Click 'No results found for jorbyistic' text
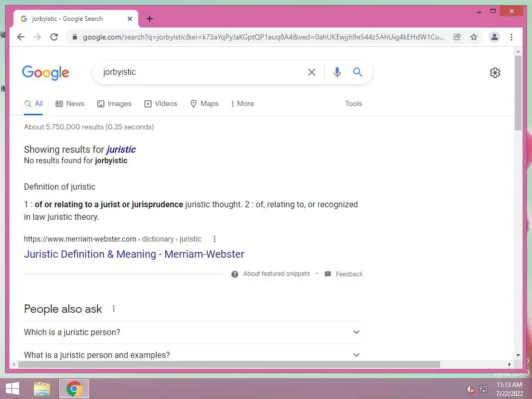Screen dimensions: 532x399 pos(76,161)
